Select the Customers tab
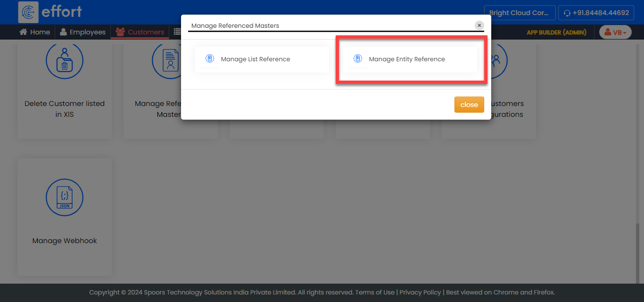644x302 pixels. pos(140,32)
